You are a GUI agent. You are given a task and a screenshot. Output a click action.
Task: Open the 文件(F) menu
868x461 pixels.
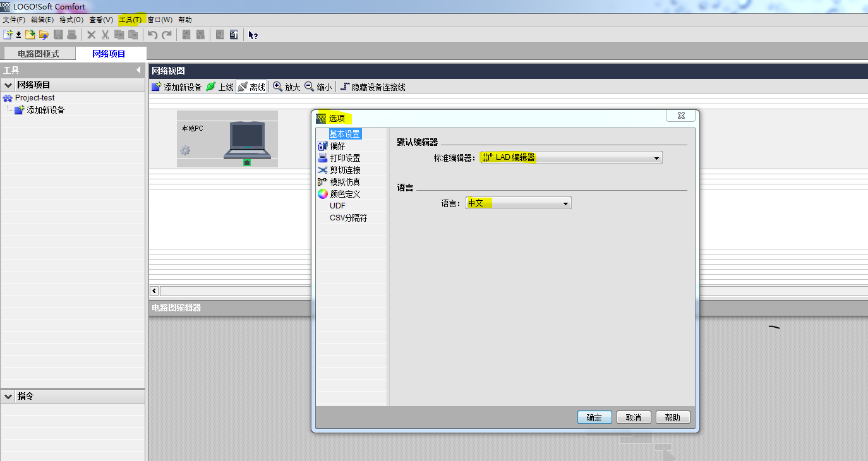point(14,20)
